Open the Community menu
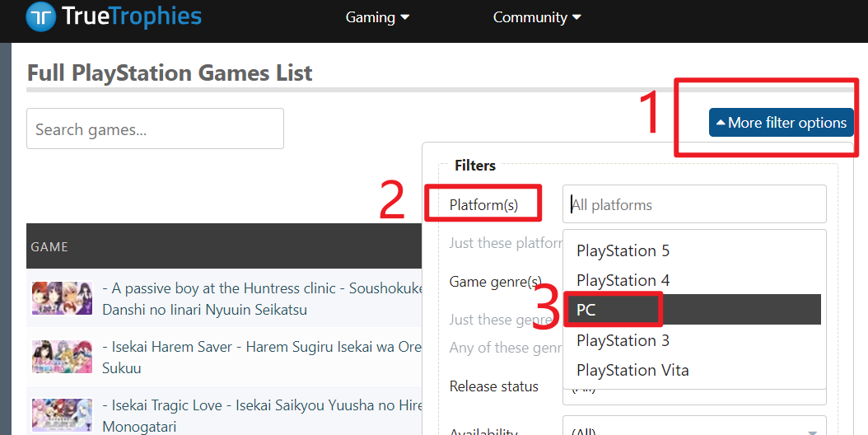Viewport: 868px width, 435px height. click(537, 18)
